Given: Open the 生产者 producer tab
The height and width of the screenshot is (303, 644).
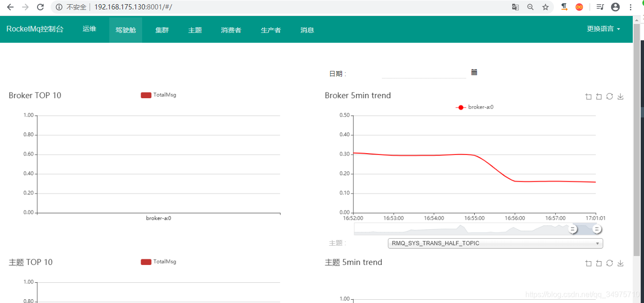Looking at the screenshot, I should (271, 30).
